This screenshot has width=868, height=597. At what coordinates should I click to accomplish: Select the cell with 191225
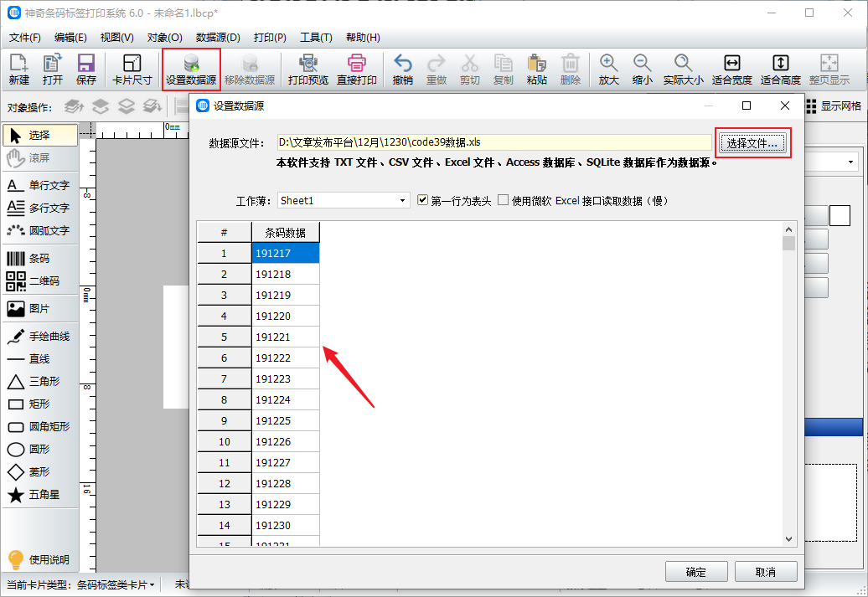click(286, 420)
